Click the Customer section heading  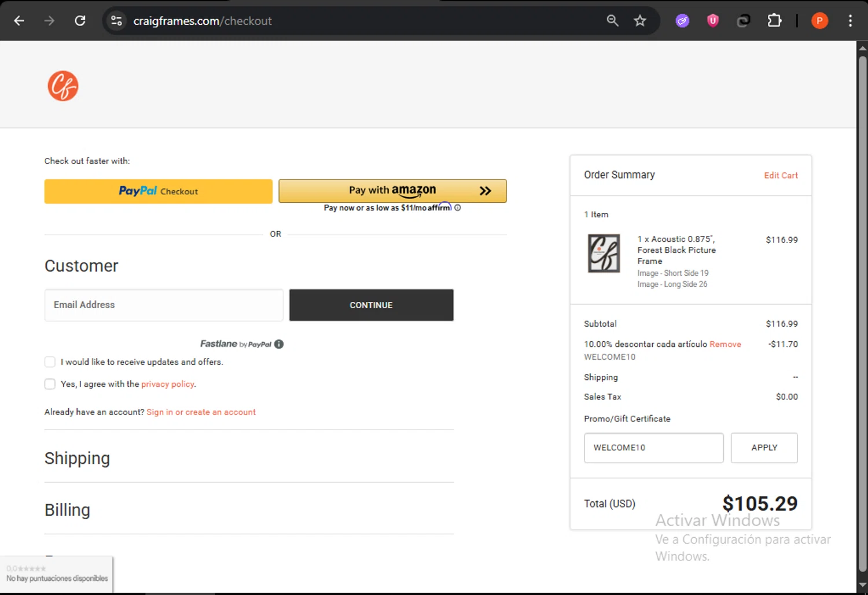click(82, 266)
